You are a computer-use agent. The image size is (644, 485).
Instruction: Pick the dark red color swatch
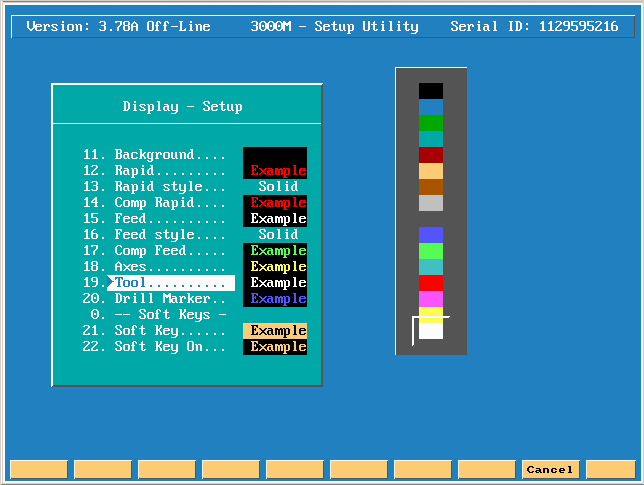click(x=431, y=155)
